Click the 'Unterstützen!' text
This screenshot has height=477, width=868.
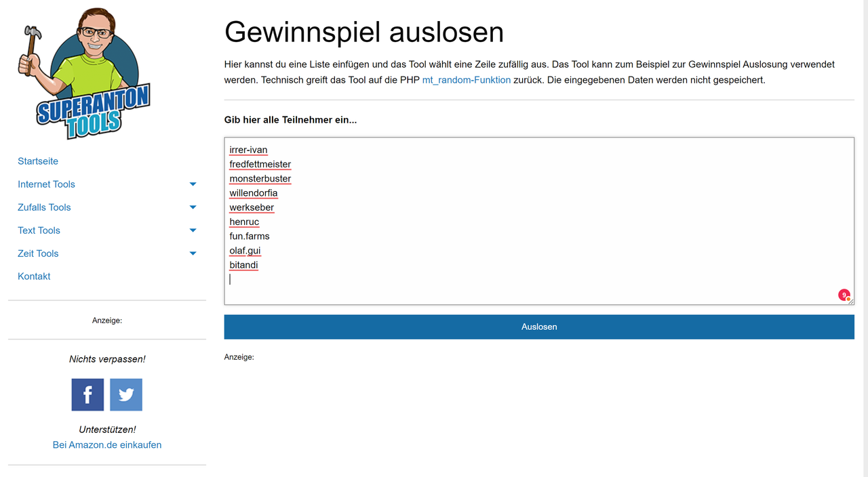coord(107,430)
